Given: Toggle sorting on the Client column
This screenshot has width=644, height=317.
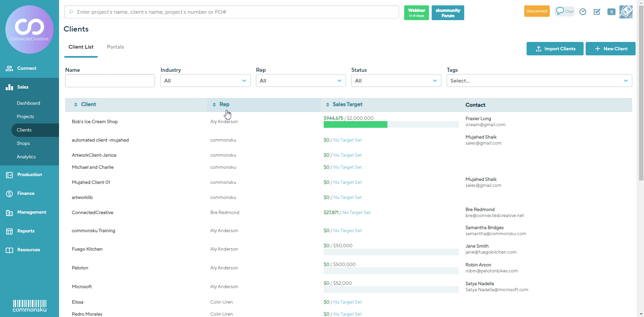Looking at the screenshot, I should coord(75,104).
